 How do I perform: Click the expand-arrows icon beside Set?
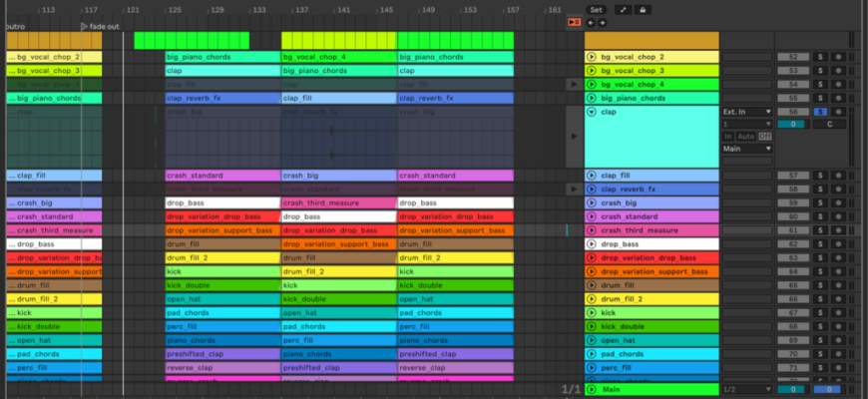[x=624, y=9]
